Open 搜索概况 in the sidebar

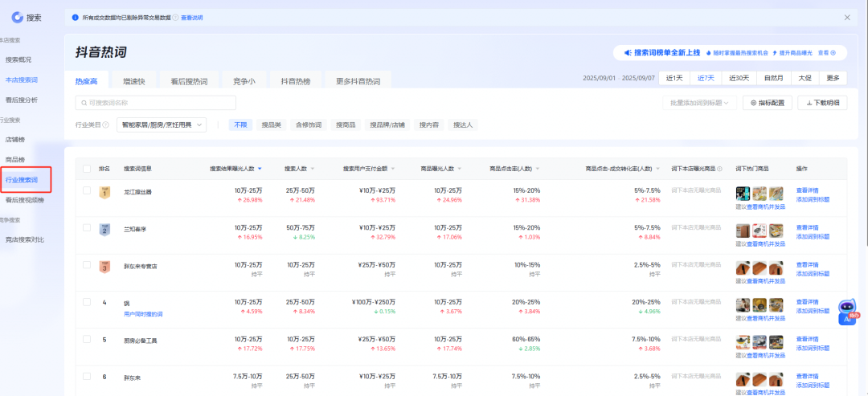click(x=18, y=59)
